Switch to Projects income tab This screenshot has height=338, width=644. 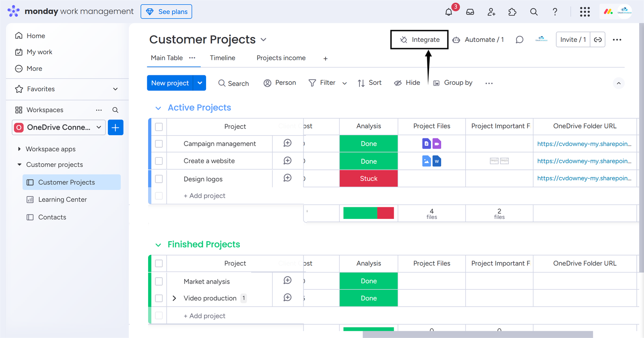coord(281,58)
